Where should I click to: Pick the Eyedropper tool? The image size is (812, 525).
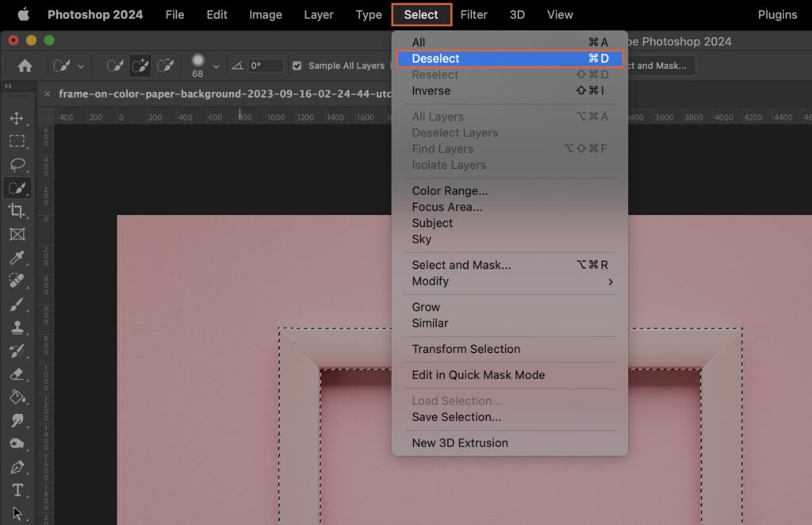pos(17,258)
